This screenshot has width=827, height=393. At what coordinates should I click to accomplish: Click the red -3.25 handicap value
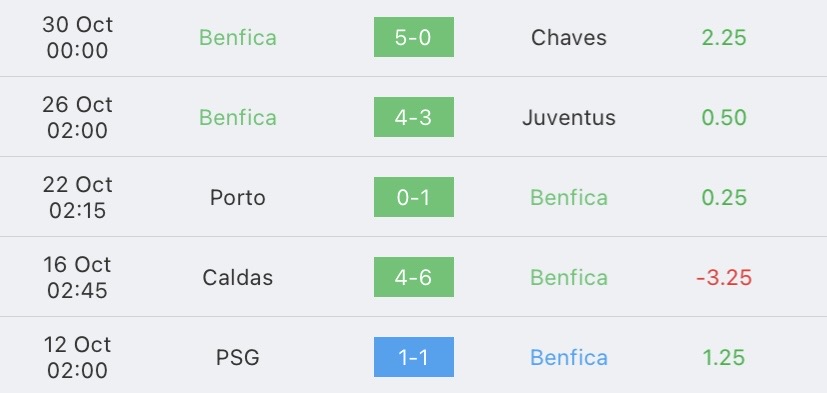tap(724, 277)
